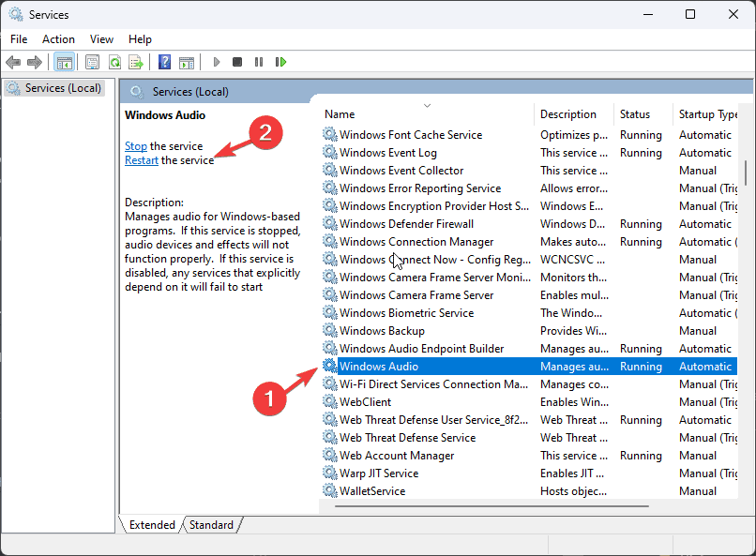The width and height of the screenshot is (756, 556).
Task: Toggle the Show/Hide Action Pane icon
Action: tap(187, 62)
